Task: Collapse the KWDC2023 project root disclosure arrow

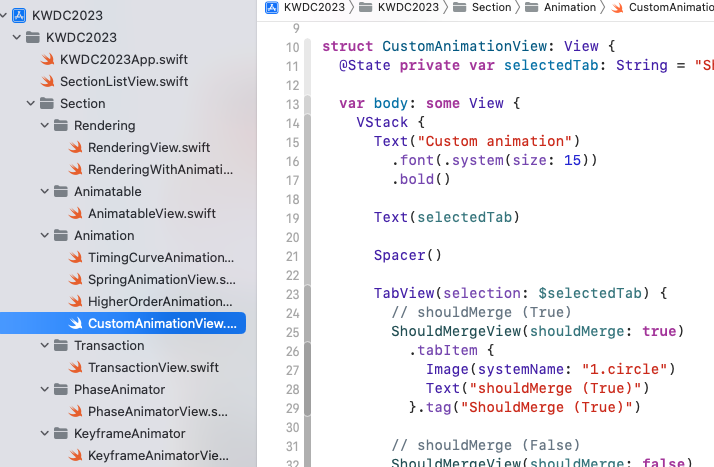Action: point(3,15)
